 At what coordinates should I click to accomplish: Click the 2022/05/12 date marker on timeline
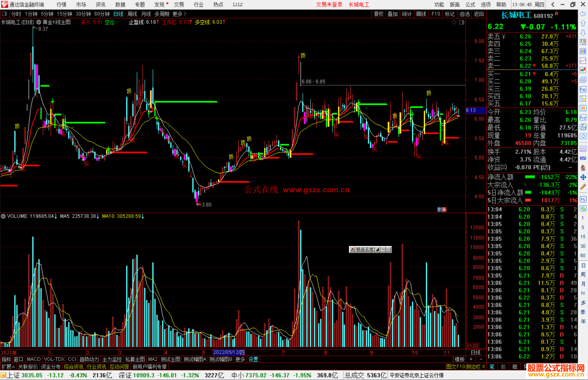click(229, 352)
